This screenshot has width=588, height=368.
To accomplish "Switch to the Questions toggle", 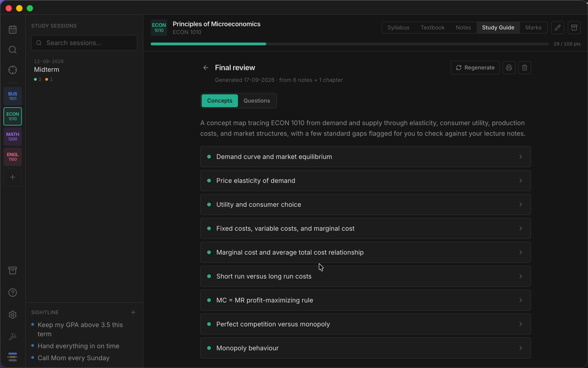I will pos(257,101).
